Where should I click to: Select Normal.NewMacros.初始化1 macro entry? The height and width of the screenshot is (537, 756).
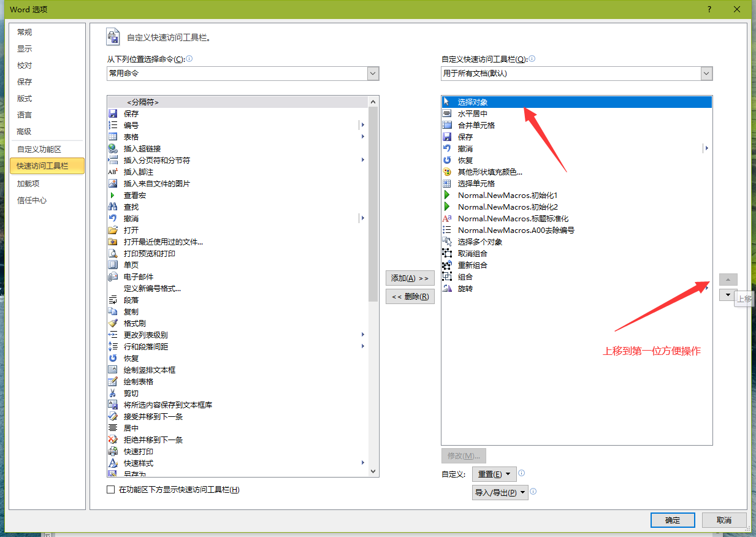(x=576, y=195)
